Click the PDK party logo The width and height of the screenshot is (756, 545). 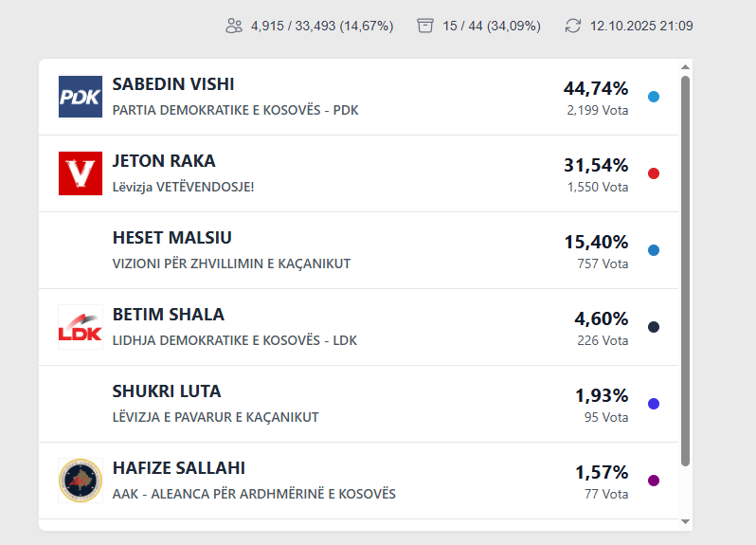pos(81,97)
